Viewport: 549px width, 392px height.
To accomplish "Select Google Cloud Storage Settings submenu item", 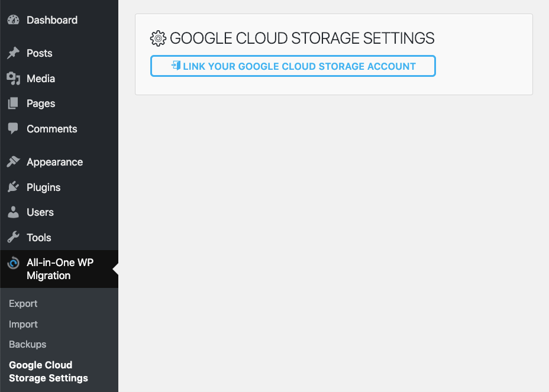I will (x=48, y=371).
